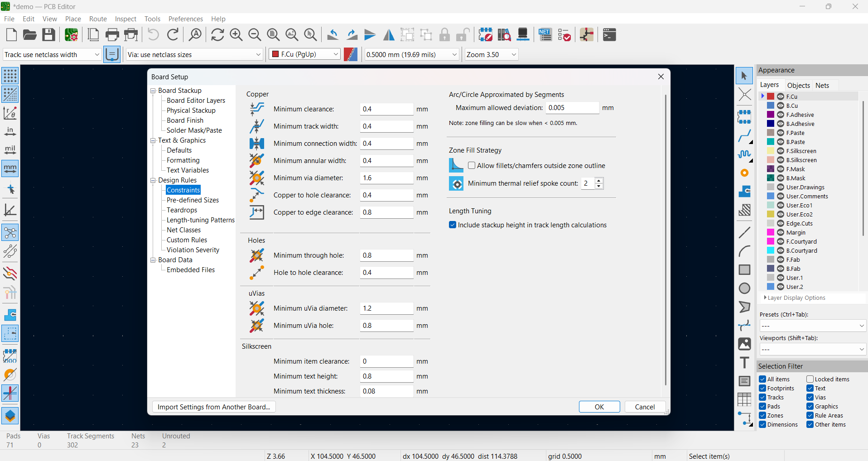Hide the B.Silkscreen layer eye icon
Screen dimensions: 868x461
point(781,160)
